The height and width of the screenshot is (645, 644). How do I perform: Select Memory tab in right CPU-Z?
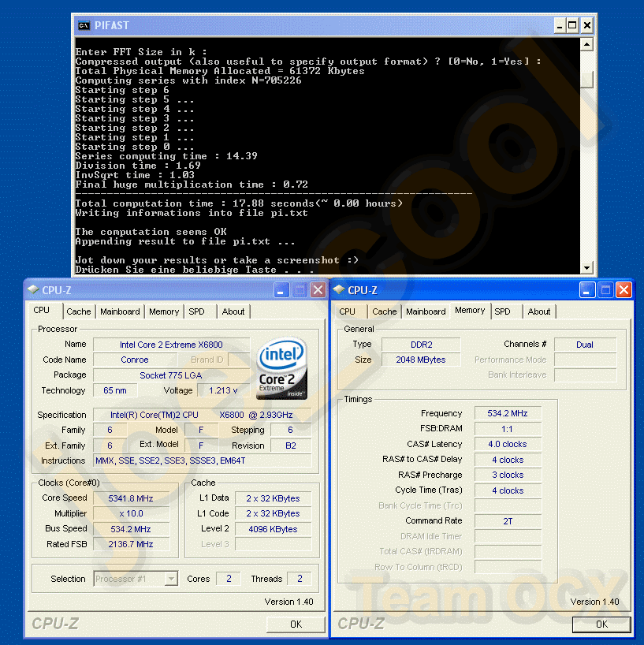tap(470, 310)
